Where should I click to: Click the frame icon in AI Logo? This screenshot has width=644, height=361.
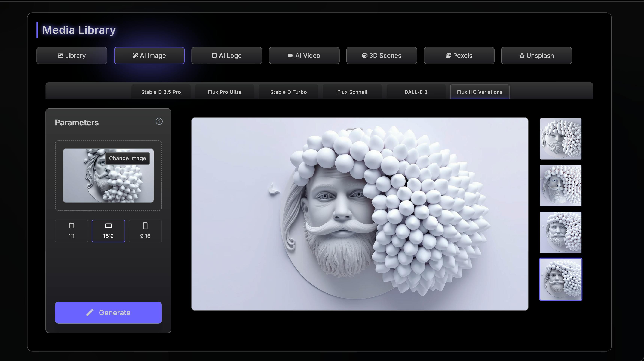coord(214,56)
